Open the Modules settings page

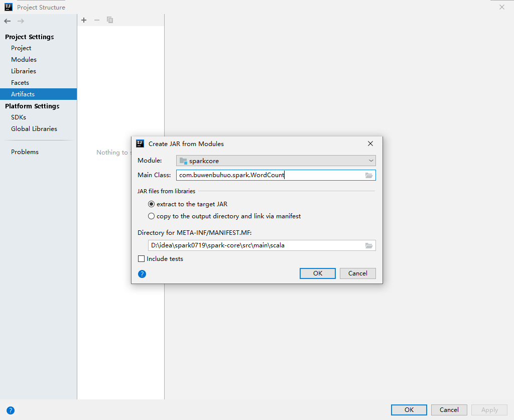24,60
